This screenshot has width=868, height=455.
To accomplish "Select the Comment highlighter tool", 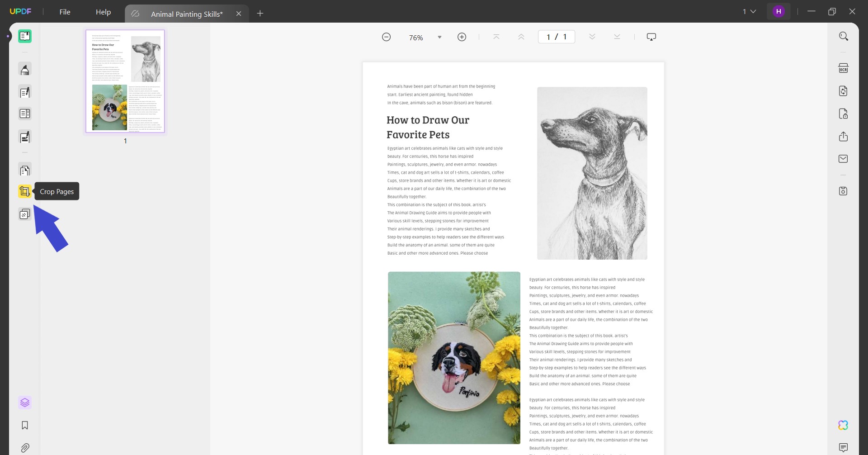I will click(25, 69).
